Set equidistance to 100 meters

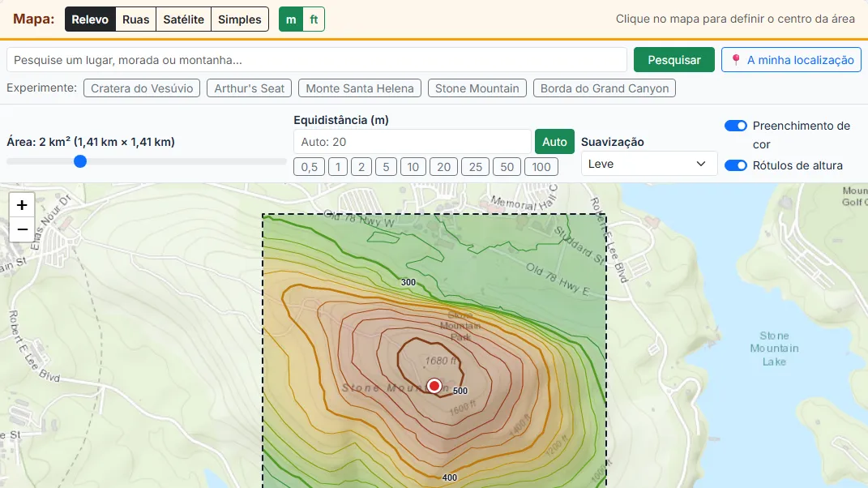pos(541,167)
